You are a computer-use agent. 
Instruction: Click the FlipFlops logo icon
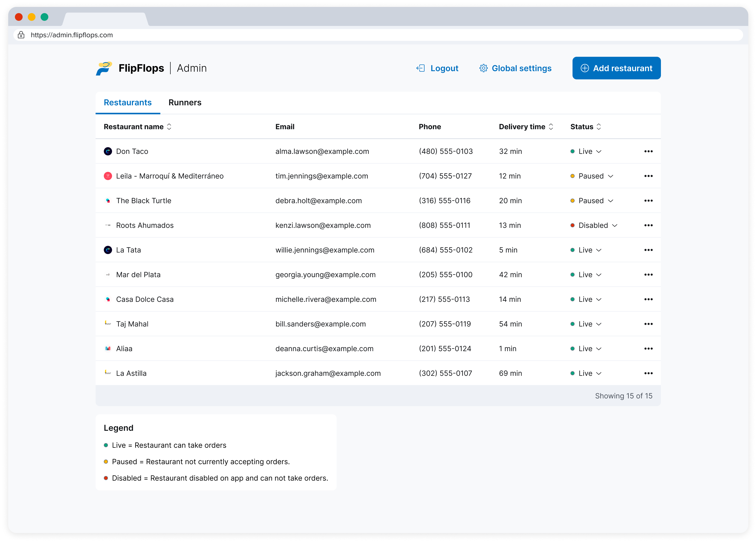coord(104,68)
